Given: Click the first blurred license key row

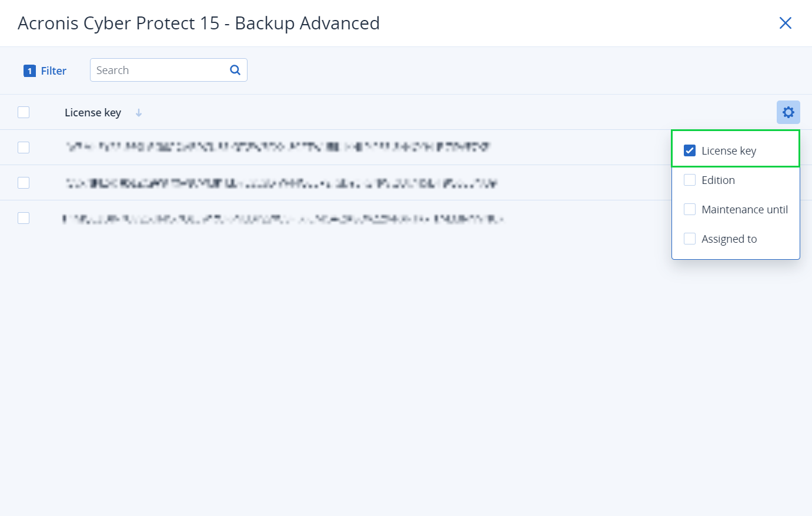Looking at the screenshot, I should [x=278, y=147].
